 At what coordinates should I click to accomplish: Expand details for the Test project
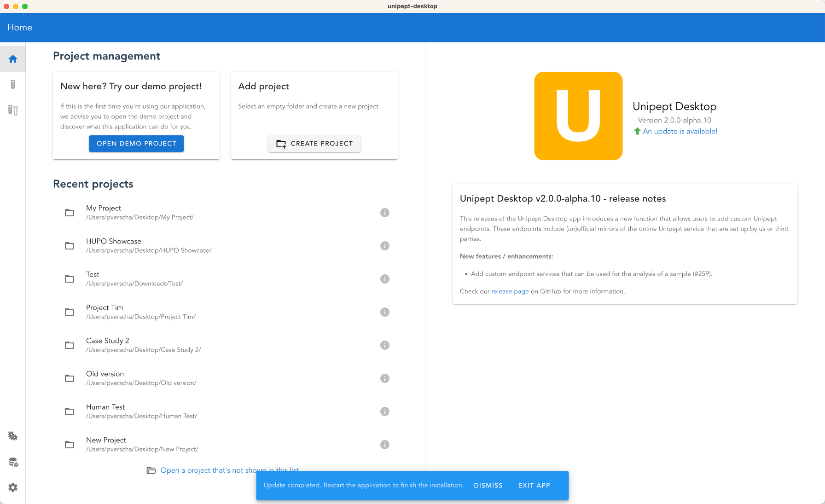point(385,278)
